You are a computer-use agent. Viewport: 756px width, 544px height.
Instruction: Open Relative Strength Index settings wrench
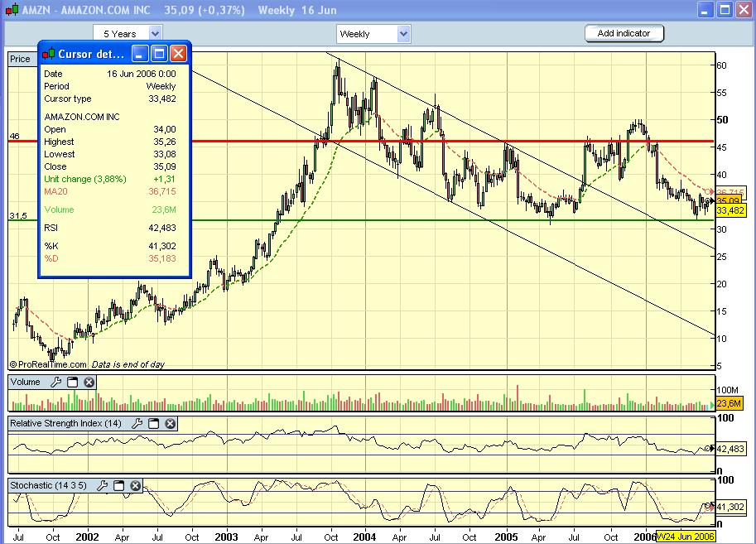tap(137, 424)
